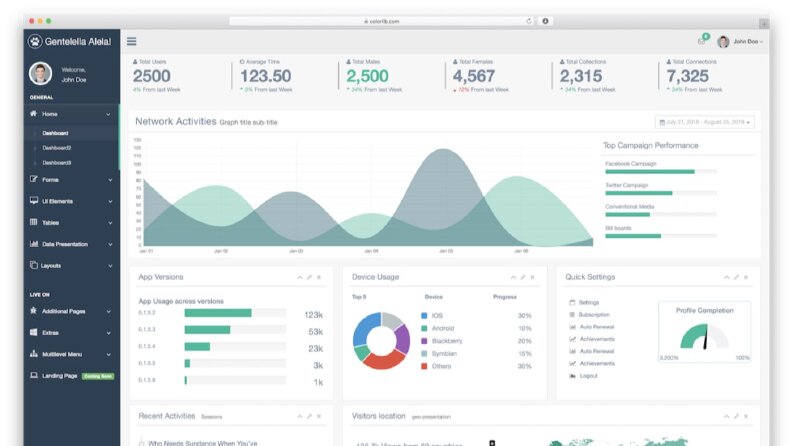
Task: Collapse the Recent Activities panel
Action: (x=300, y=417)
